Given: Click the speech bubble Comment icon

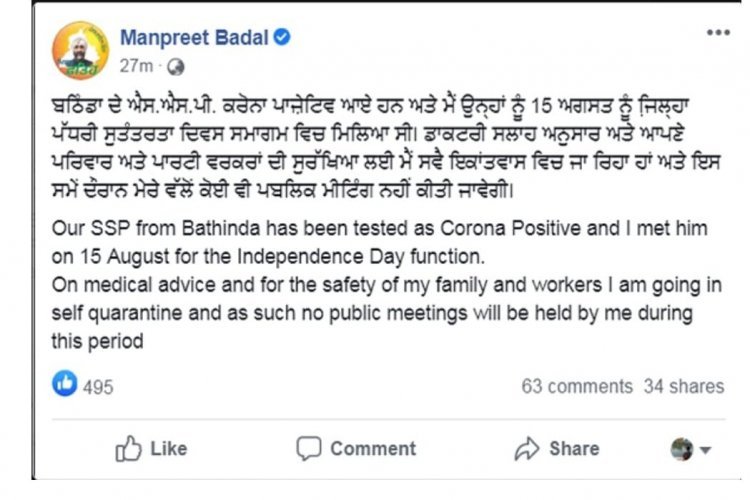Looking at the screenshot, I should [309, 448].
